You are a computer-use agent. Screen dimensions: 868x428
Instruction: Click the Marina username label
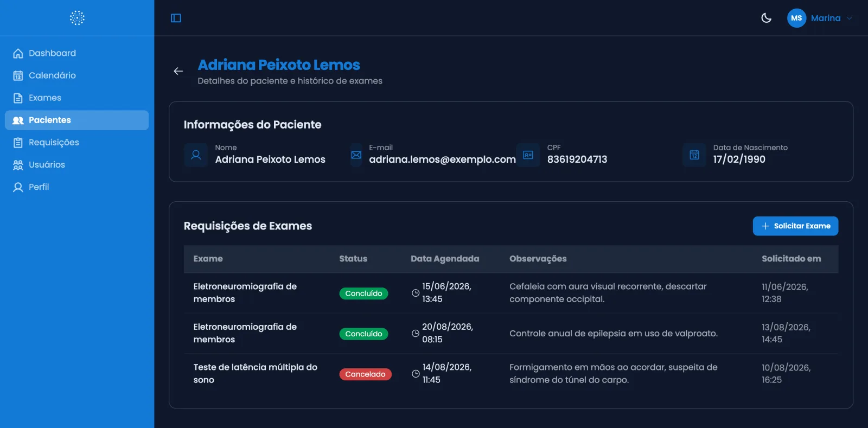(x=826, y=18)
